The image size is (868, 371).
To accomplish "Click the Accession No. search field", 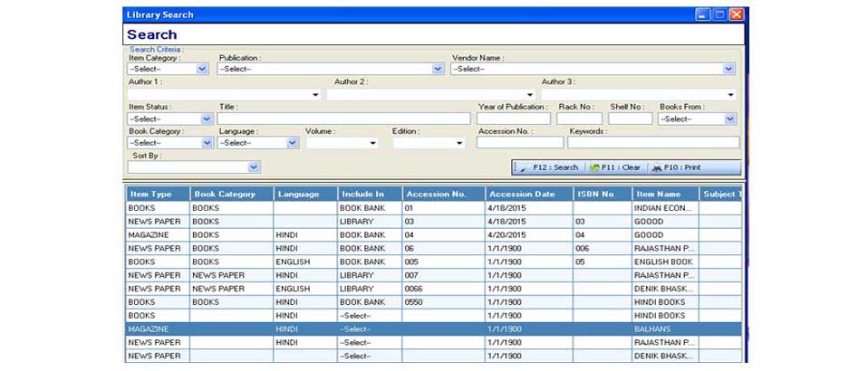I will coord(518,143).
